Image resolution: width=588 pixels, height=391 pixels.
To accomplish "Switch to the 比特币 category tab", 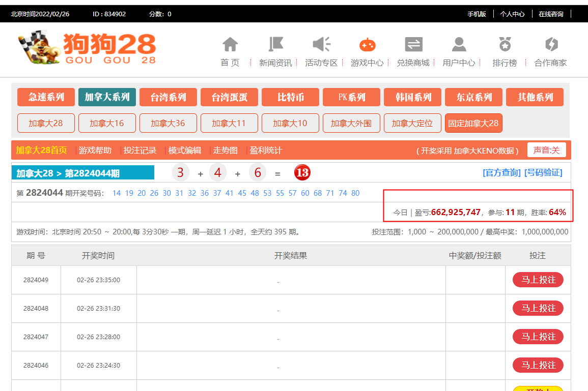I will point(290,97).
